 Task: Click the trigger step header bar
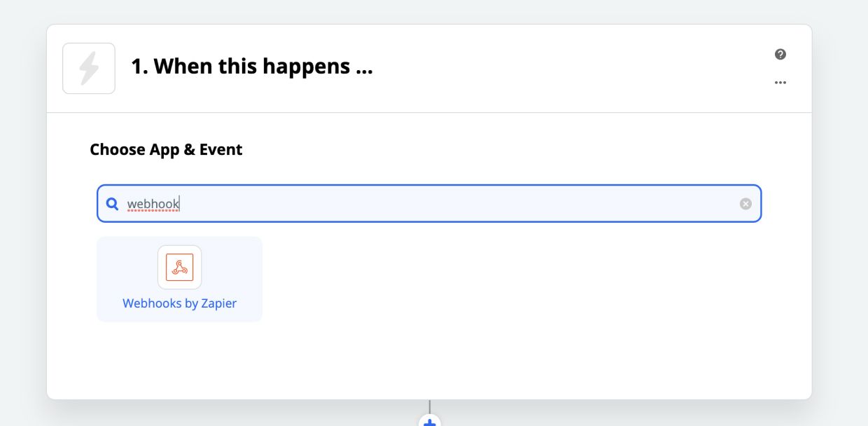[x=429, y=69]
